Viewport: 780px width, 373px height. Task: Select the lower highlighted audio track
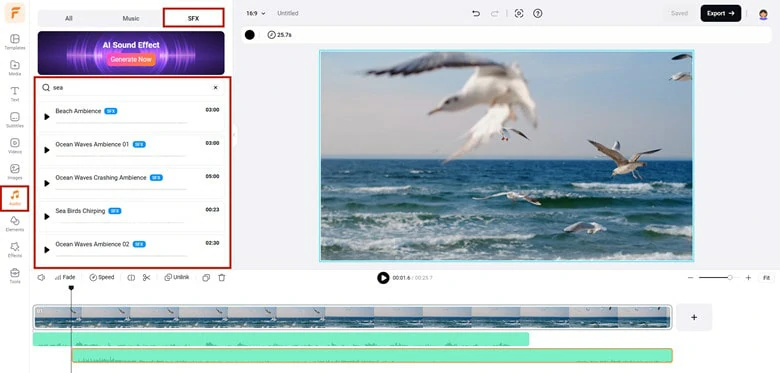coord(373,356)
